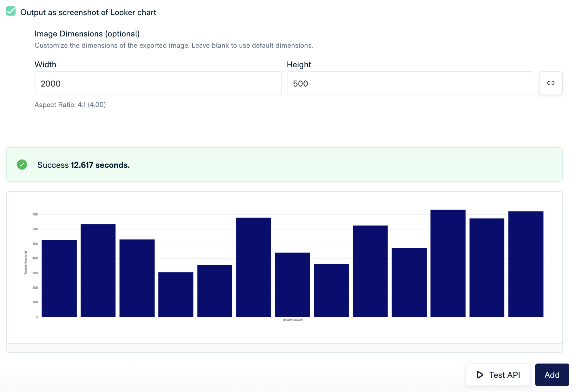Click the rightmost chart bar
The height and width of the screenshot is (392, 573).
pos(526,264)
